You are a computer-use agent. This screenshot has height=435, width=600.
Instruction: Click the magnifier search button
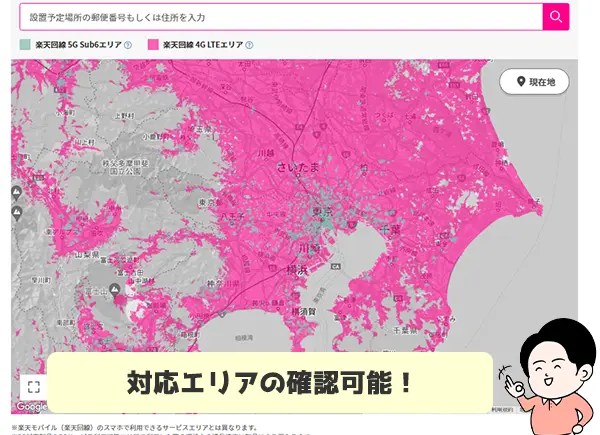pos(556,17)
